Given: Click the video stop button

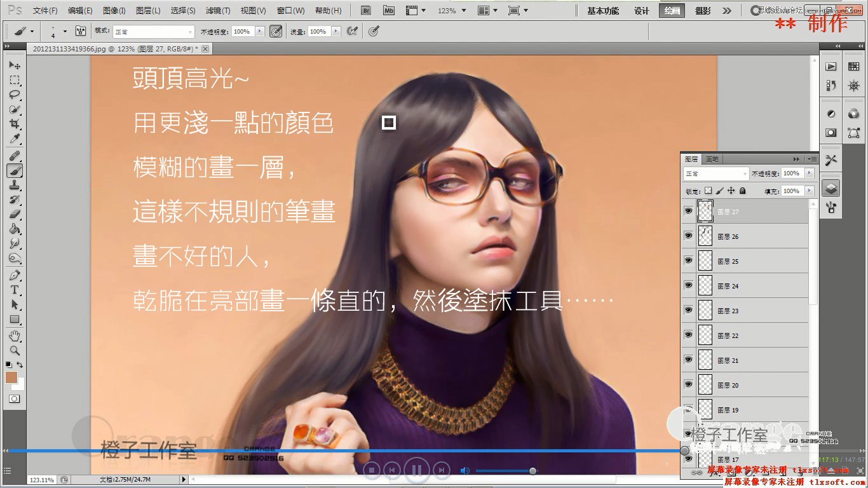Looking at the screenshot, I should coord(372,470).
